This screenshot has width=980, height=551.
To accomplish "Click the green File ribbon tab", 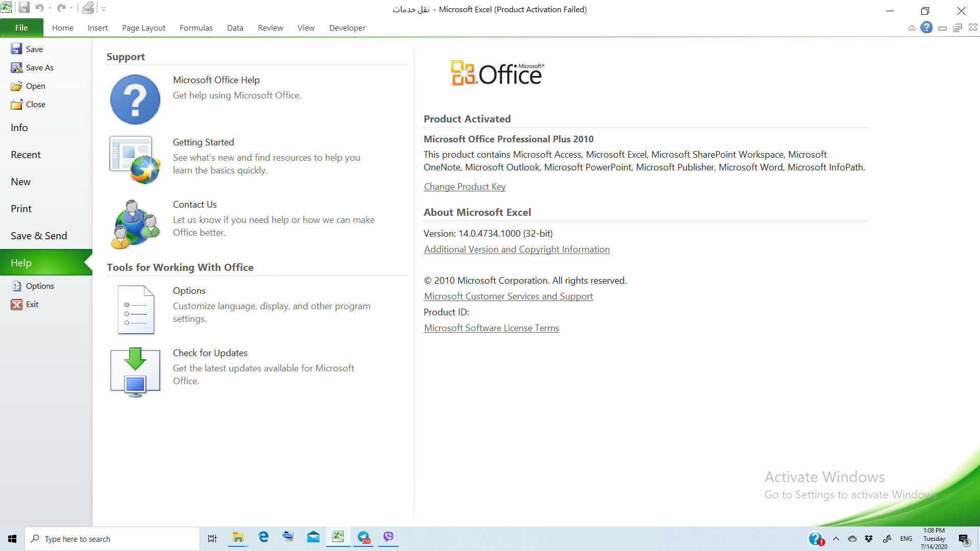I will pyautogui.click(x=21, y=28).
